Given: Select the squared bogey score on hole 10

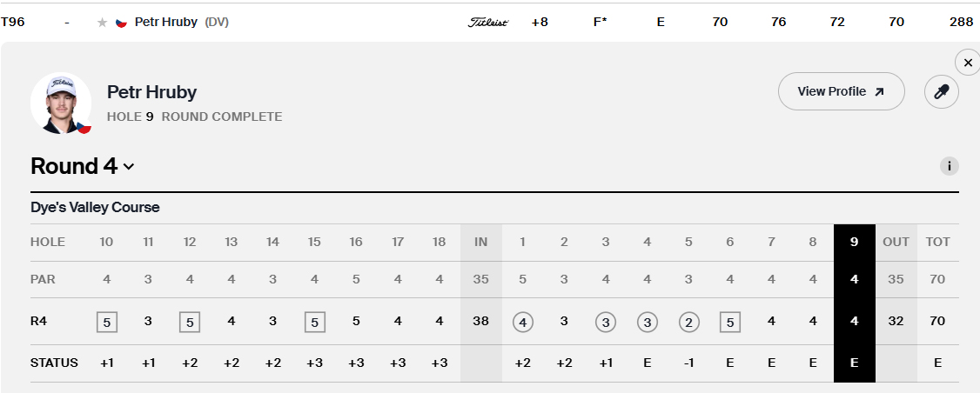Looking at the screenshot, I should pyautogui.click(x=106, y=321).
